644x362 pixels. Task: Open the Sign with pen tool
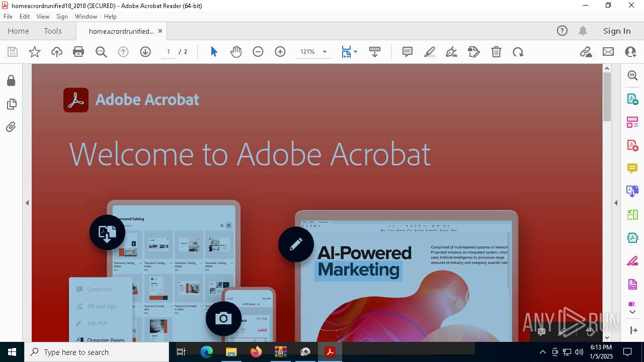click(452, 52)
